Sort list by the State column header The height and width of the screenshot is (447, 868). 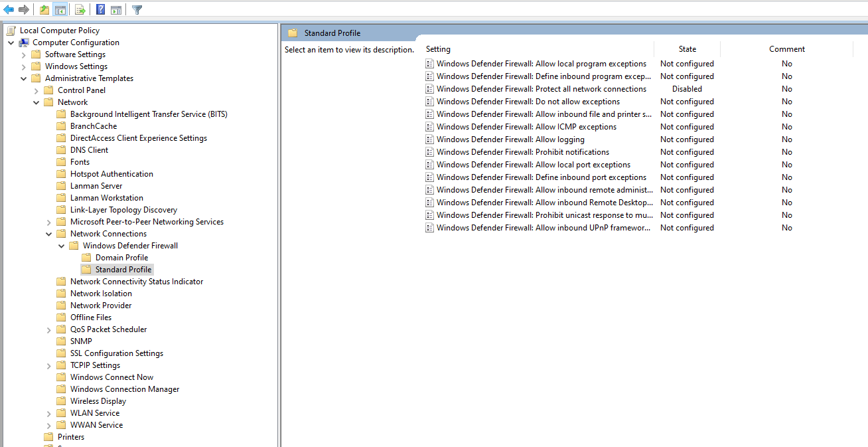[x=687, y=49]
